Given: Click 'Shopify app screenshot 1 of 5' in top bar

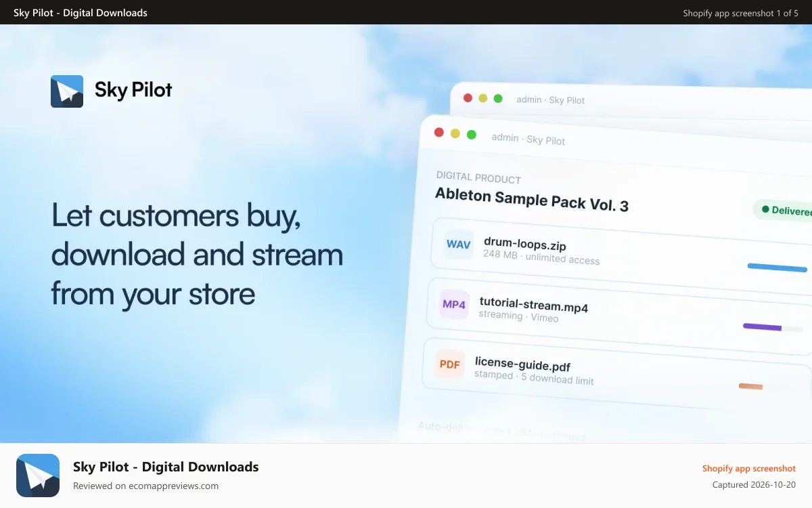Looking at the screenshot, I should coord(740,13).
